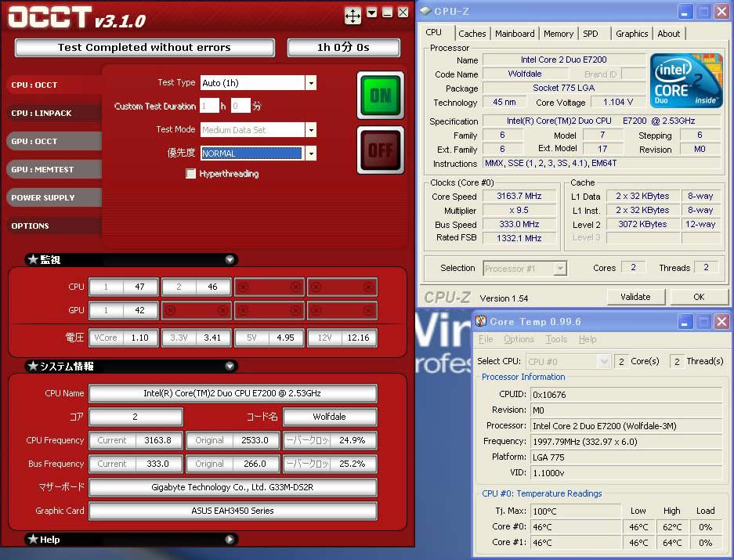Switch to the GPU : OCCT tab
The width and height of the screenshot is (734, 560).
(x=54, y=141)
